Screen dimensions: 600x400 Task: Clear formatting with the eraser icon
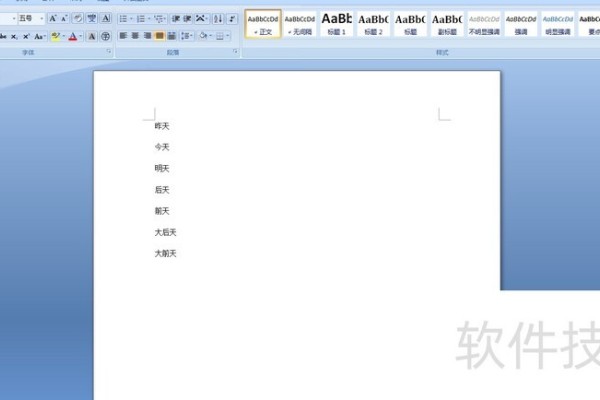(78, 18)
